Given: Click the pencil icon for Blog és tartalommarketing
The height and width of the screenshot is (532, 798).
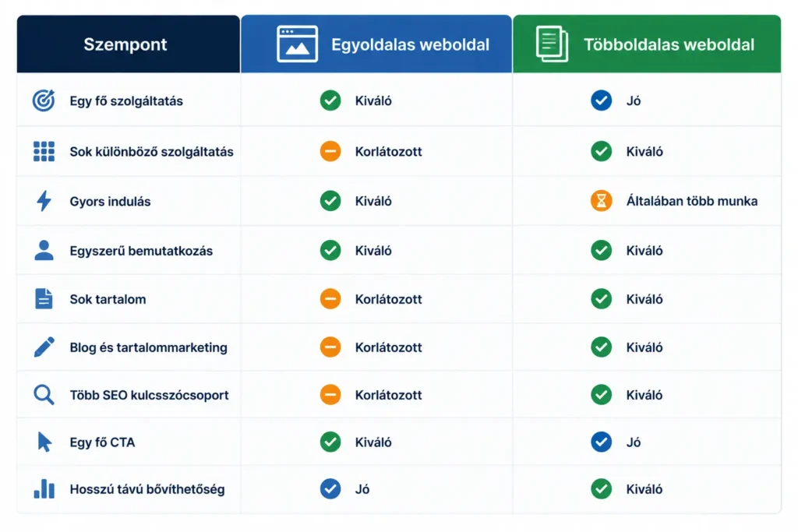Looking at the screenshot, I should pyautogui.click(x=44, y=347).
